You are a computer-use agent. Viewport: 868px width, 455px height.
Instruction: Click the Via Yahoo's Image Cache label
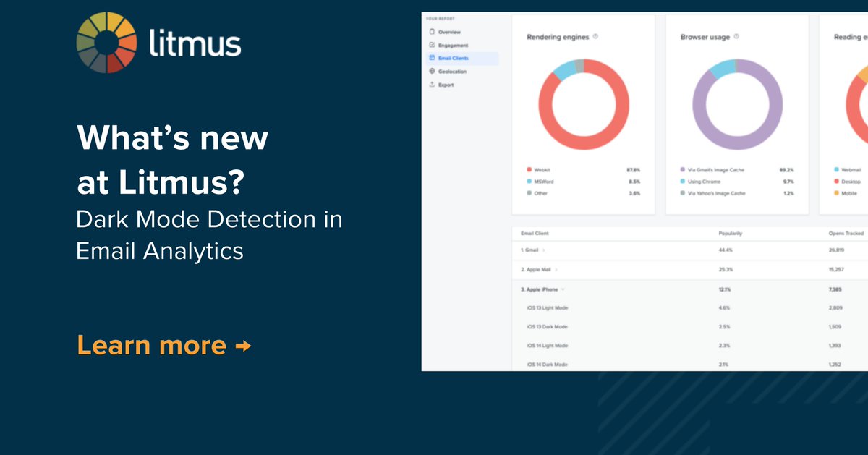[716, 193]
